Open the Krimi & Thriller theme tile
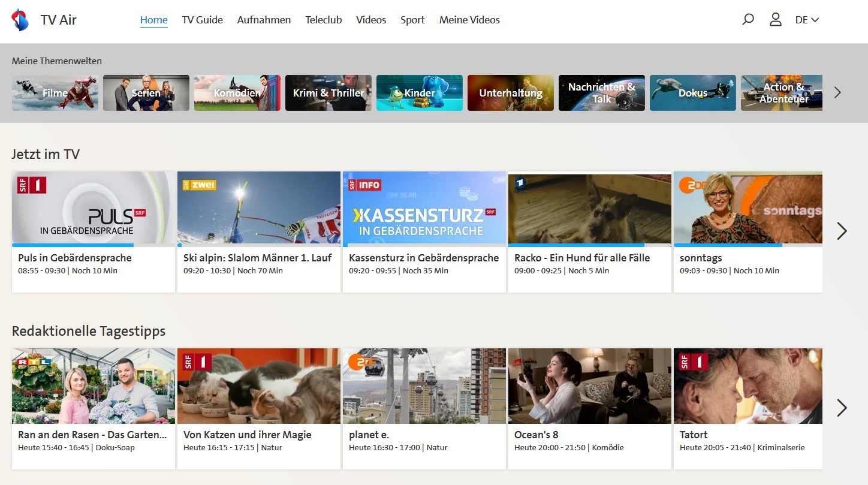Image resolution: width=868 pixels, height=485 pixels. click(x=328, y=93)
